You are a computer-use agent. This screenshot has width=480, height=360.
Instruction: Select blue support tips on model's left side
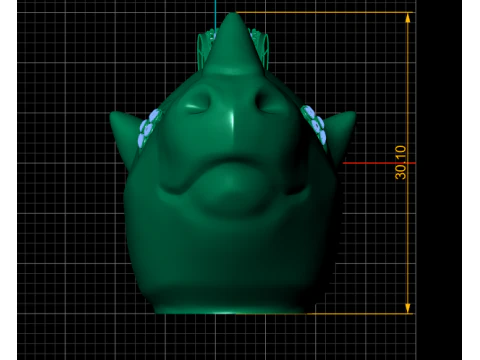click(x=150, y=128)
